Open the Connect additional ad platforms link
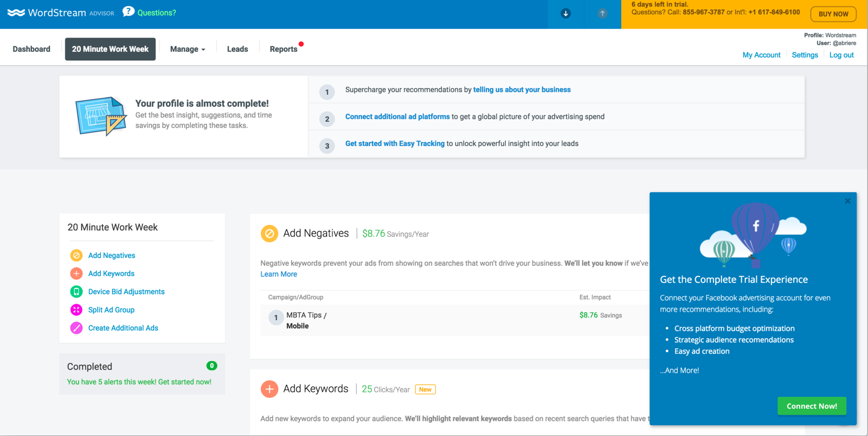This screenshot has width=868, height=436. 397,117
